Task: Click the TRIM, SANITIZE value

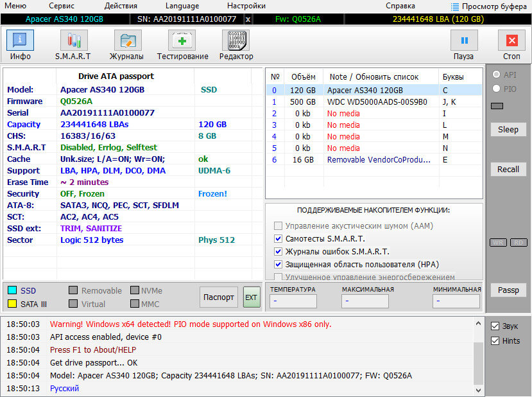Action: click(x=91, y=229)
